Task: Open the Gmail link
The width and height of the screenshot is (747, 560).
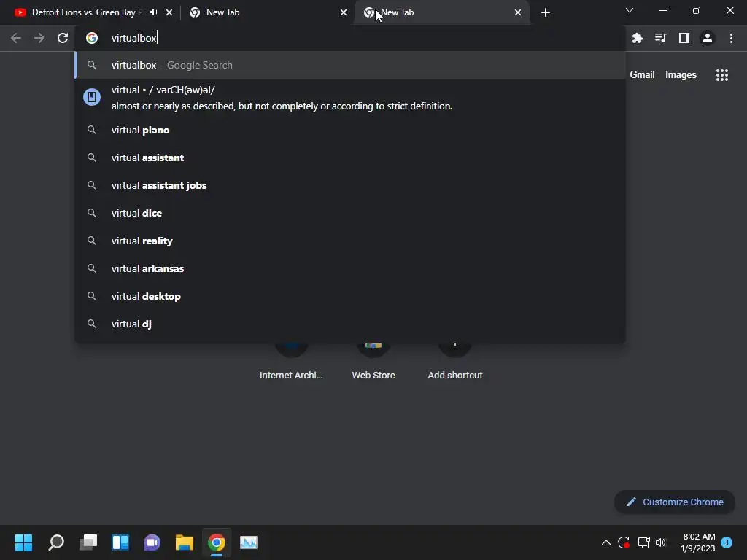Action: (642, 75)
